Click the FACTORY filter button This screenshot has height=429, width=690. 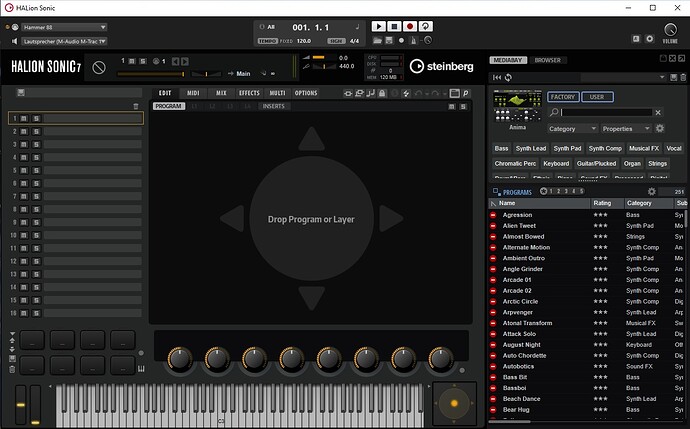(x=563, y=97)
